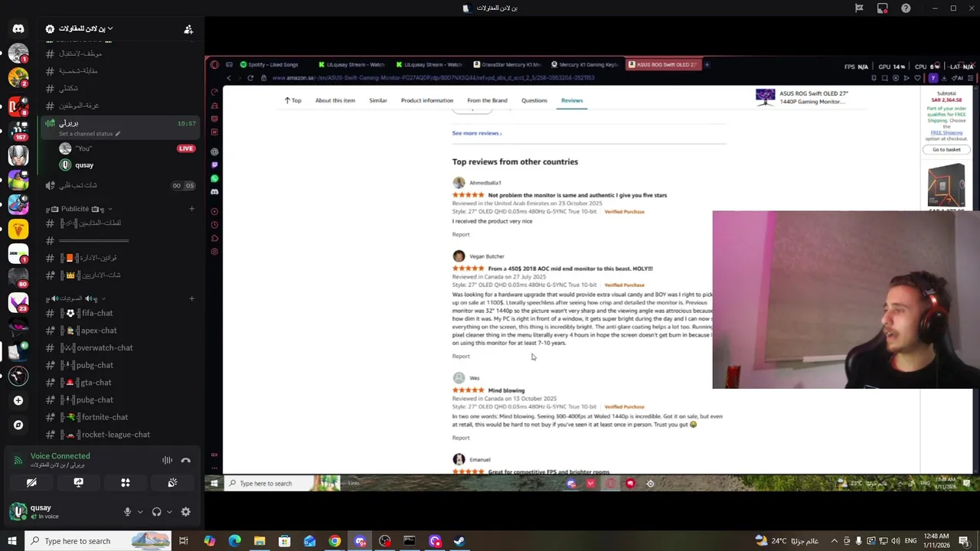Turn on camera in voice panel

[x=31, y=483]
